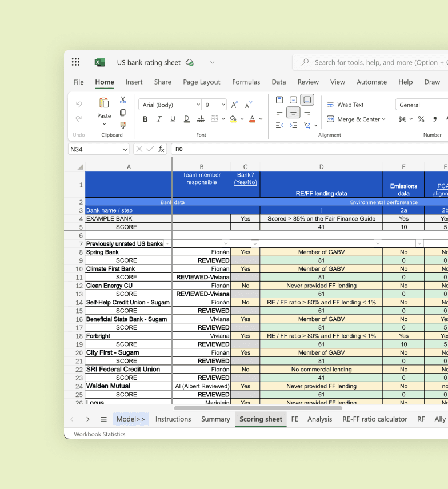
Task: Click the Cut scissors icon
Action: coord(123,100)
